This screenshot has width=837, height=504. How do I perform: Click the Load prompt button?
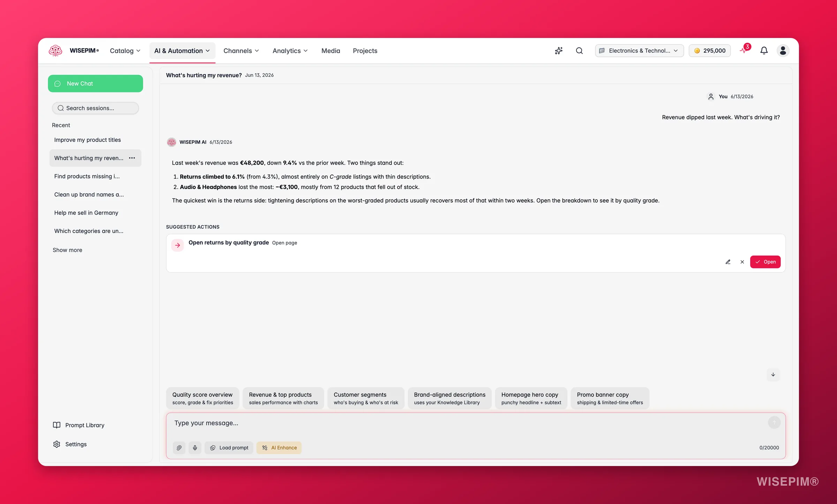229,447
